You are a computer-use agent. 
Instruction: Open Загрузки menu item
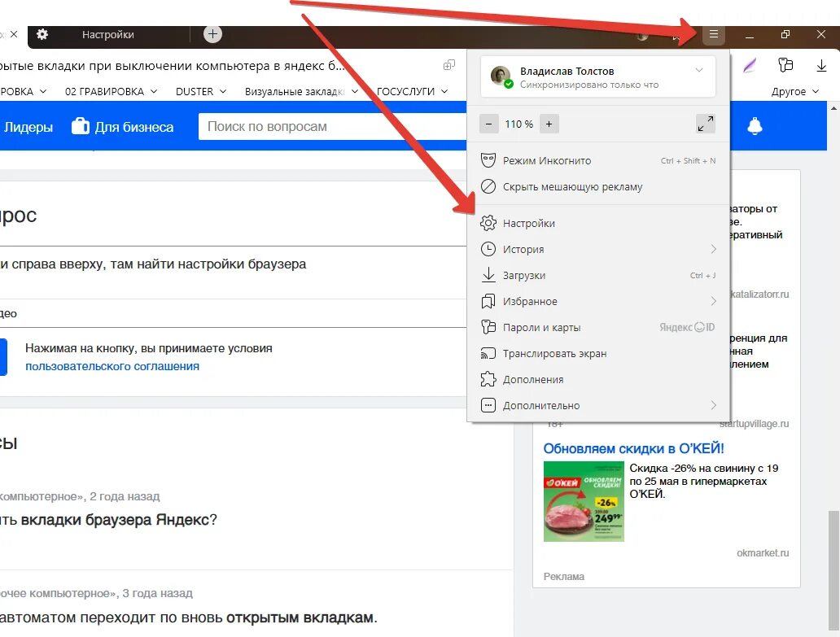(x=598, y=275)
